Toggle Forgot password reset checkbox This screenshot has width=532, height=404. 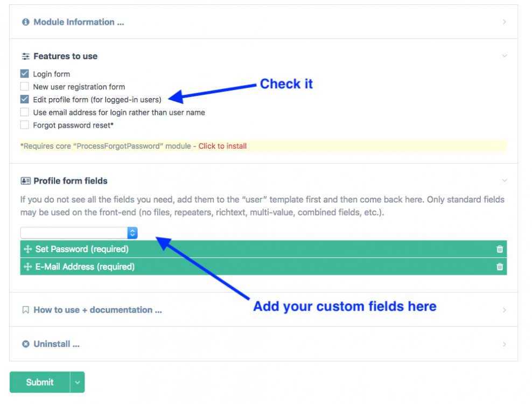click(25, 125)
